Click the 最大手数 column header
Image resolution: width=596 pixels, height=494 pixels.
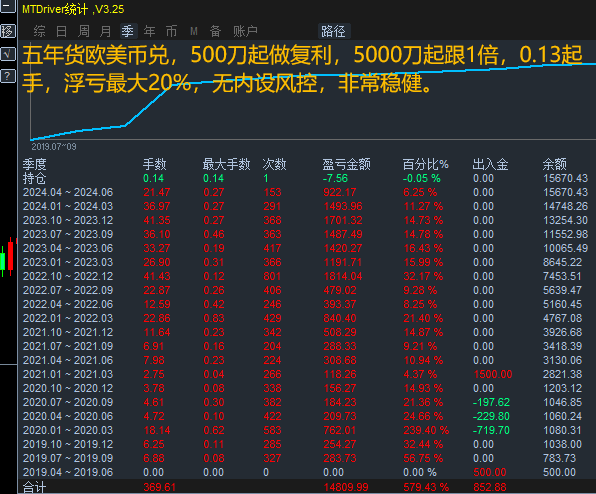point(226,164)
